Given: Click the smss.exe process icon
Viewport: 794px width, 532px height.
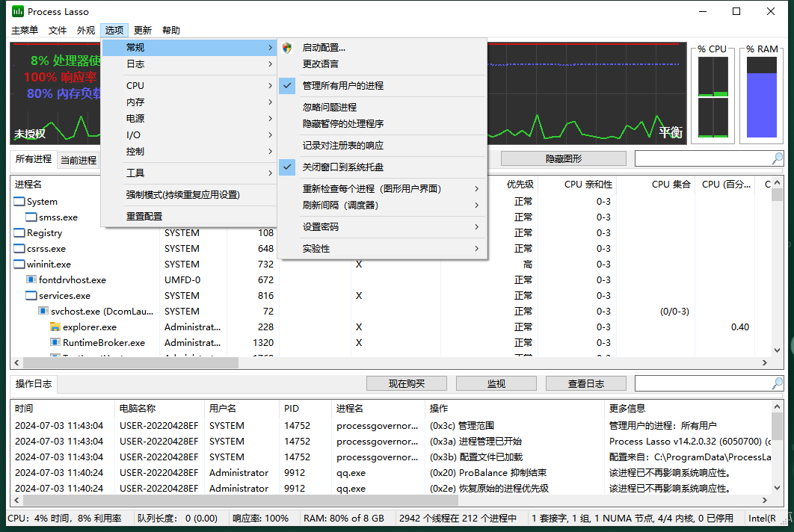Looking at the screenshot, I should [31, 217].
